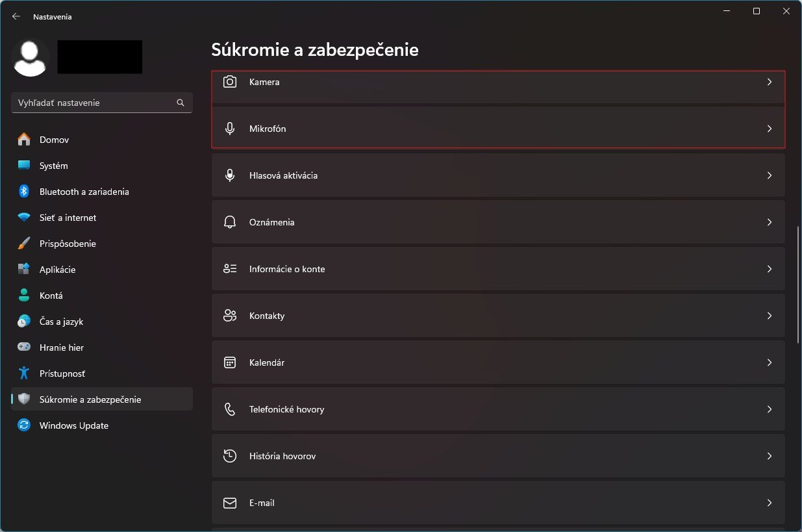This screenshot has height=532, width=802.
Task: Click the Domov label in the sidebar
Action: click(x=54, y=140)
